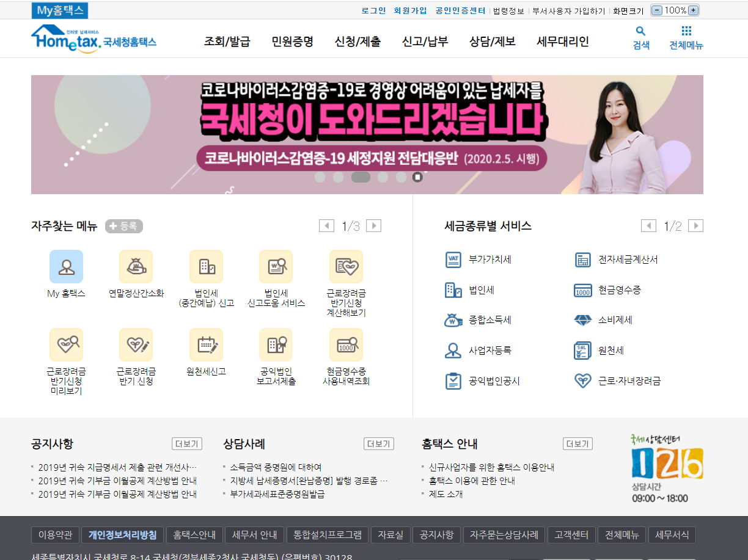
Task: Click the 종합소득세 money bag icon
Action: tap(453, 320)
